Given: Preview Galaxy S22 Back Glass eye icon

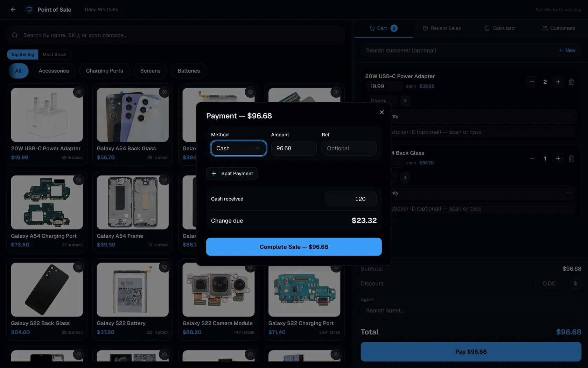Looking at the screenshot, I should 79,267.
